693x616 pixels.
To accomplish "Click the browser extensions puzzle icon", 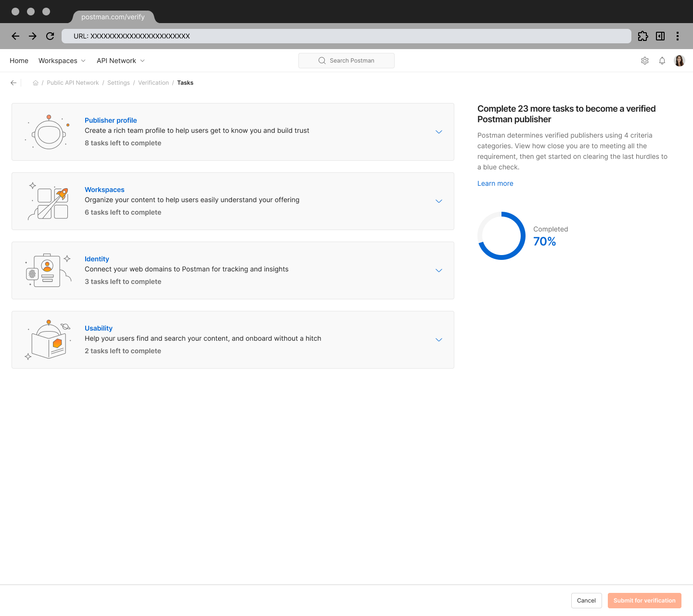I will point(643,36).
